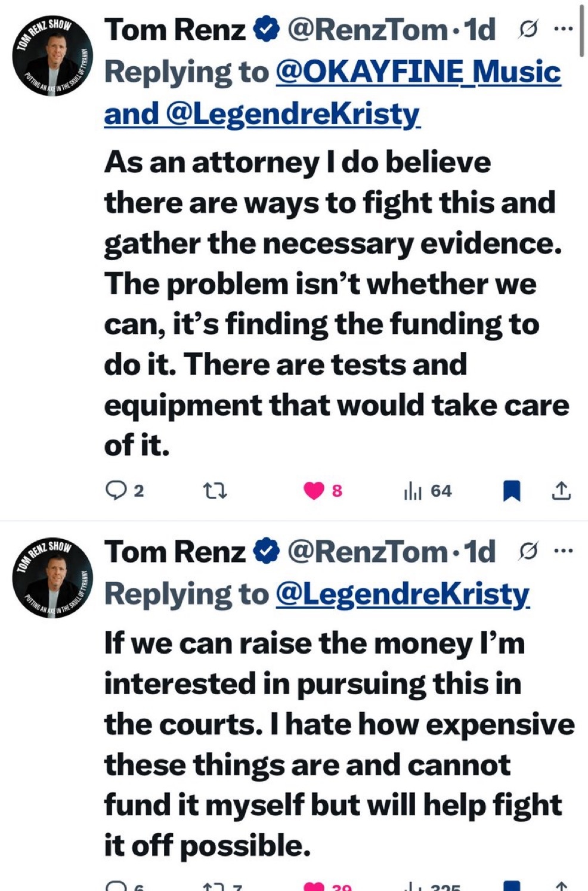This screenshot has height=891, width=588.
Task: Unlike the first tweet with 8 likes
Action: 314,491
